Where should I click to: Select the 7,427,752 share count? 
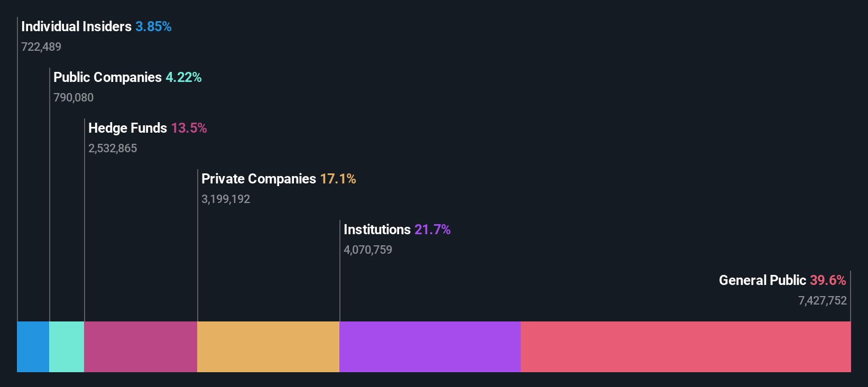(822, 301)
